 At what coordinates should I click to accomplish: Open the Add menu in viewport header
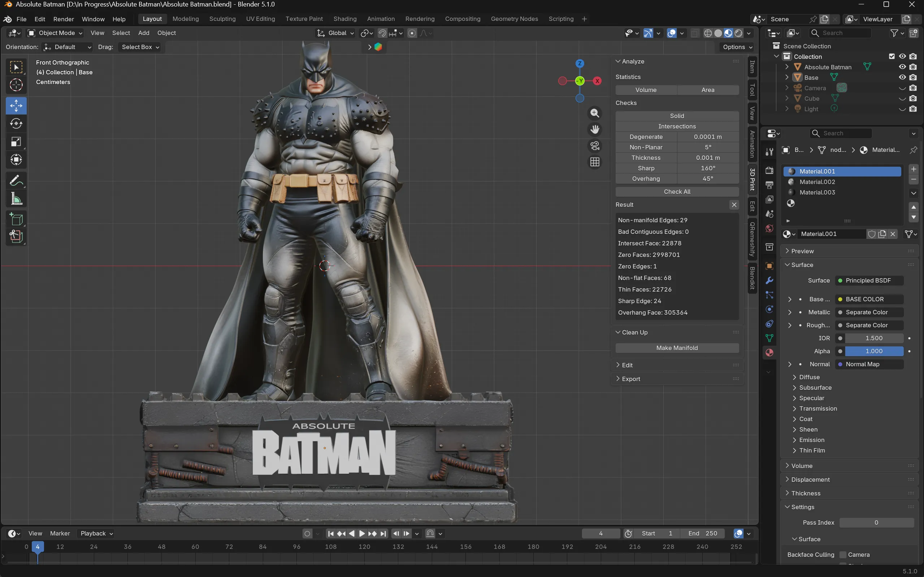click(144, 33)
